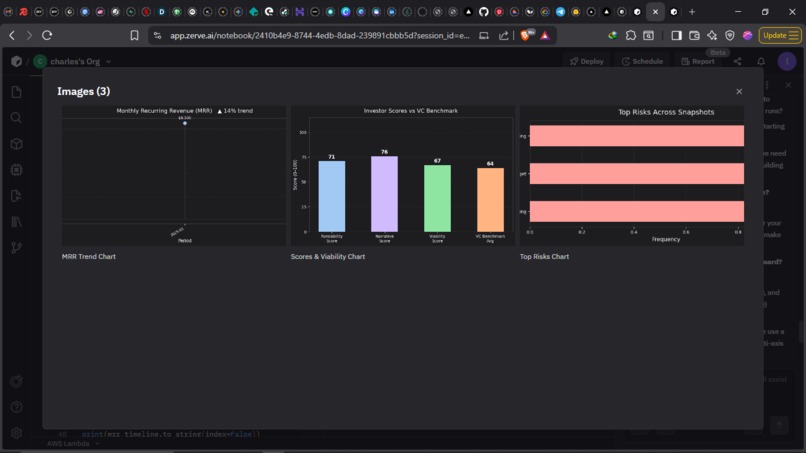Share the notebook via share icon
The width and height of the screenshot is (806, 453).
coord(737,61)
